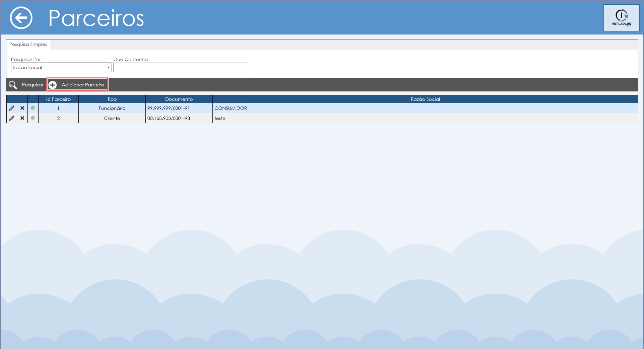
Task: Click the magnifying glass search icon
Action: 13,85
